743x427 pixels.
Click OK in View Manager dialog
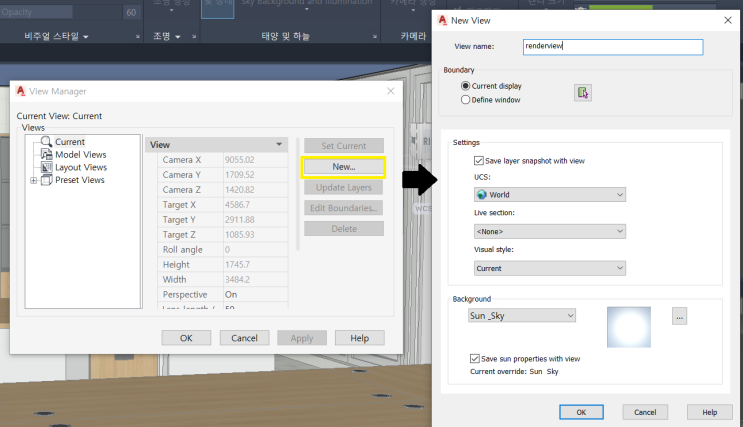tap(186, 338)
